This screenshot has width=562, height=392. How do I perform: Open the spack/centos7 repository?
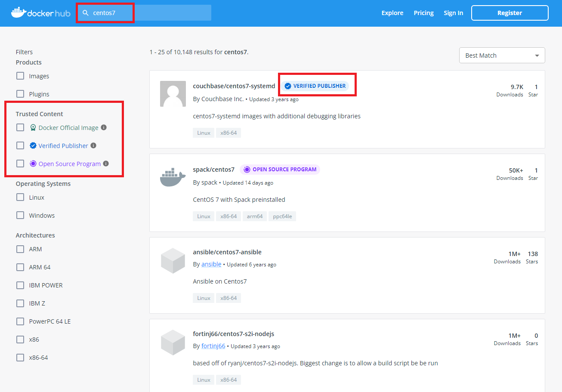[214, 170]
